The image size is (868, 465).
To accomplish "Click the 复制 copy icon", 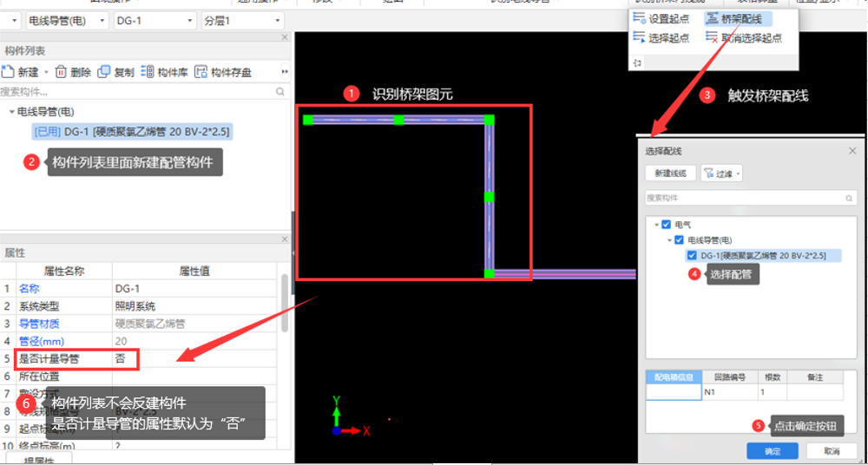I will point(104,72).
